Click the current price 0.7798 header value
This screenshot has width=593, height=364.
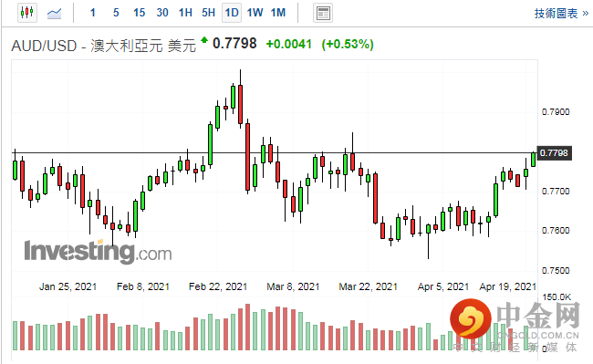234,44
